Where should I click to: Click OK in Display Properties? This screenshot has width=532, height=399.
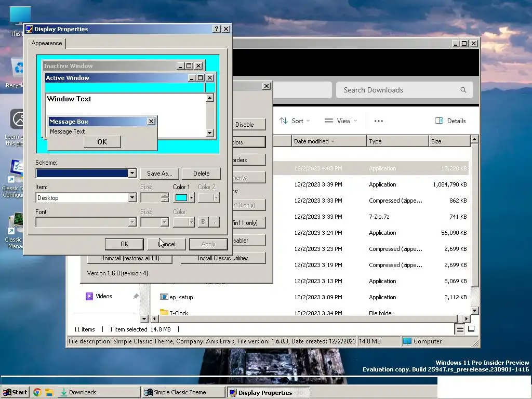(124, 244)
